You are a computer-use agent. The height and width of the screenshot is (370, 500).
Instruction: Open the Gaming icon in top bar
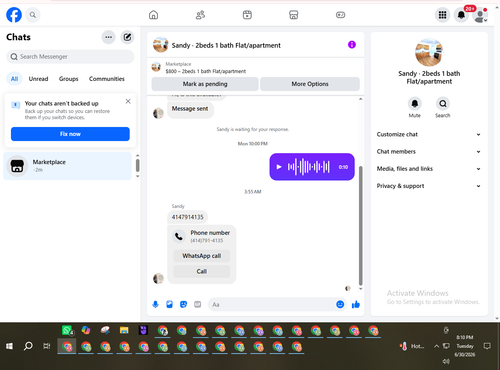340,15
